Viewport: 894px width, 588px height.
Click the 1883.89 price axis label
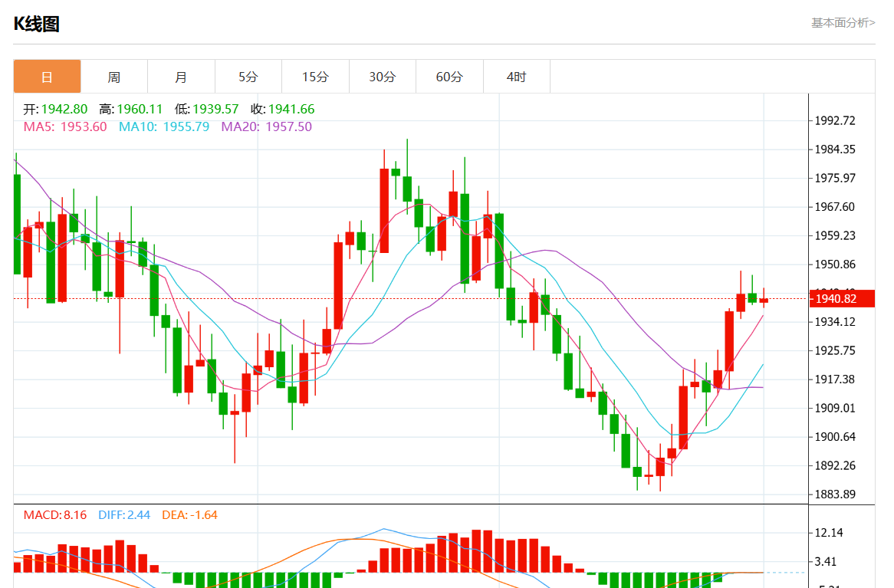pyautogui.click(x=835, y=494)
